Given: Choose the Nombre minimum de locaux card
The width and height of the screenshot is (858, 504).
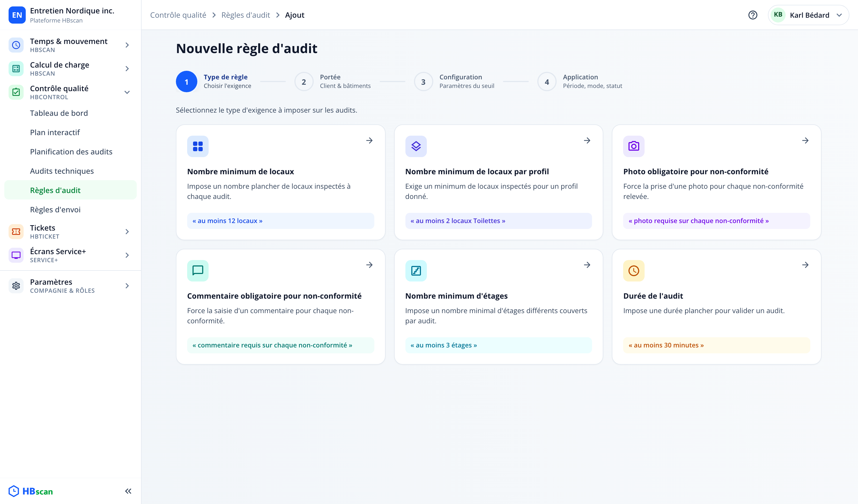Looking at the screenshot, I should click(x=280, y=182).
